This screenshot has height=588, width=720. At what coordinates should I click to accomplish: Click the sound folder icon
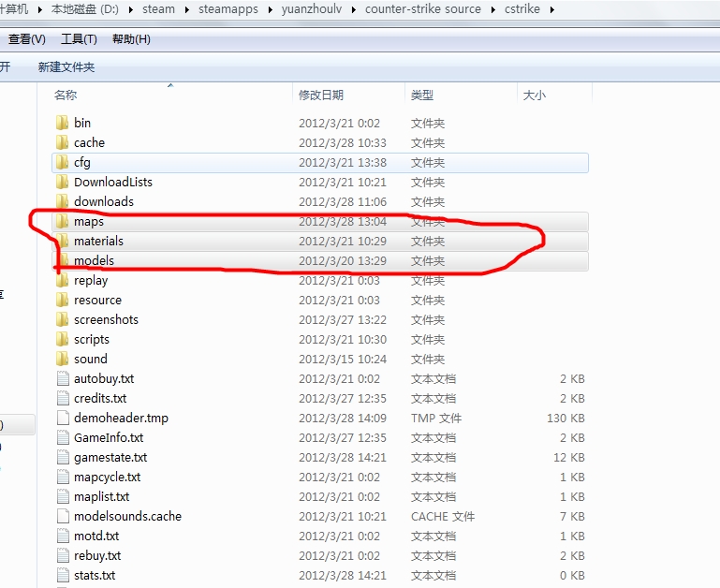click(x=62, y=359)
